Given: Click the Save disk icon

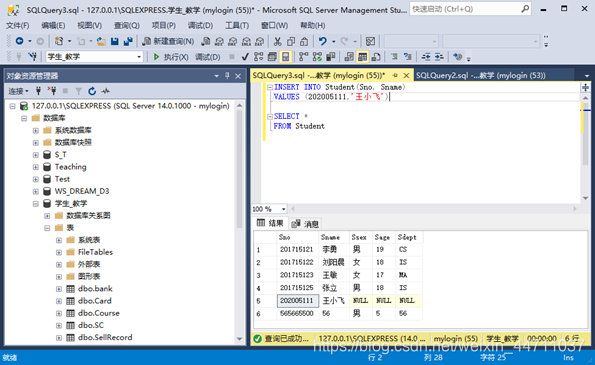Looking at the screenshot, I should (115, 41).
